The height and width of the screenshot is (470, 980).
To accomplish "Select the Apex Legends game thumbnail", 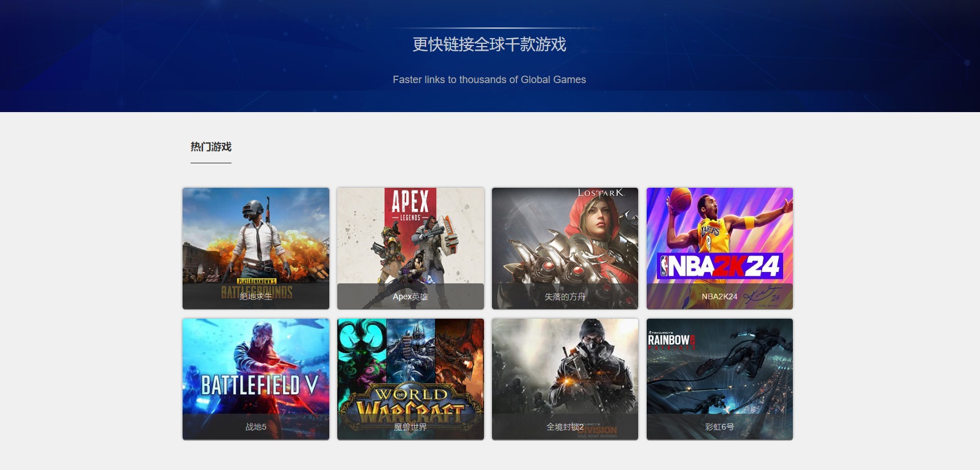I will [x=411, y=248].
